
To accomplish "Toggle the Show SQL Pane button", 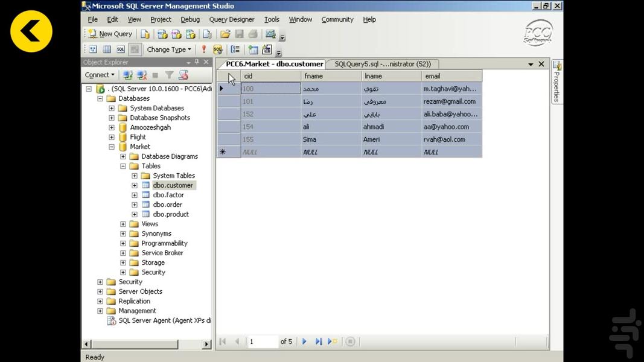I will click(121, 49).
